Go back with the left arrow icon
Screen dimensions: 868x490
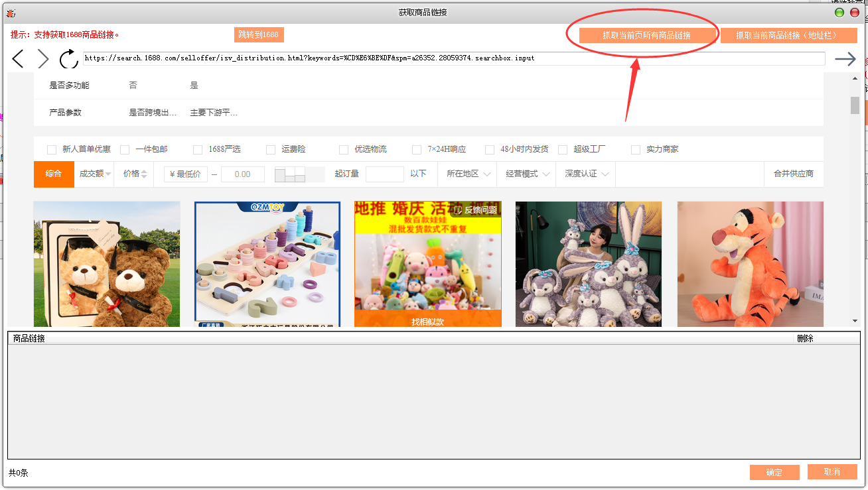[18, 59]
